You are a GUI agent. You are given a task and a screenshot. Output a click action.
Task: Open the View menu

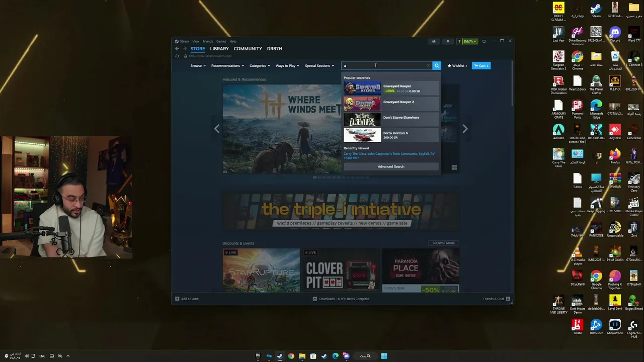(196, 41)
